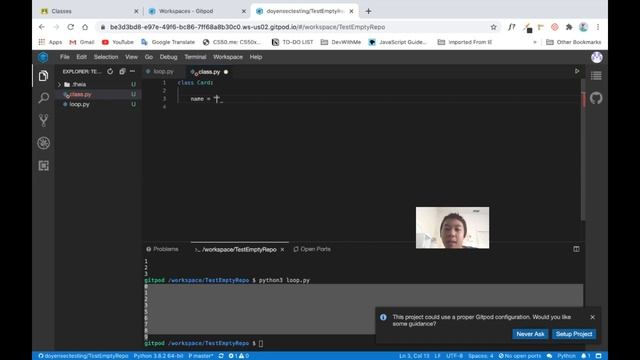Screen dimensions: 640x360
Task: Synchronize changes icon in status bar
Action: [x=221, y=356]
